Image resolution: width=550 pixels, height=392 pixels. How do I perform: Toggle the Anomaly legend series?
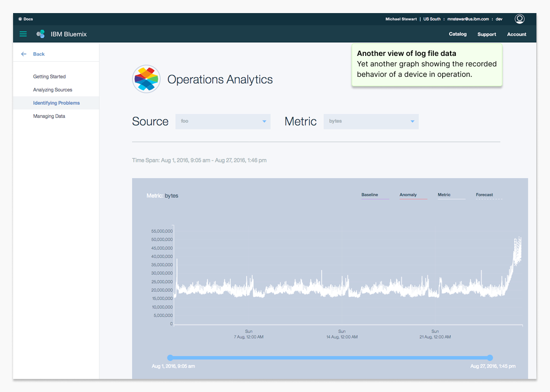pos(408,195)
